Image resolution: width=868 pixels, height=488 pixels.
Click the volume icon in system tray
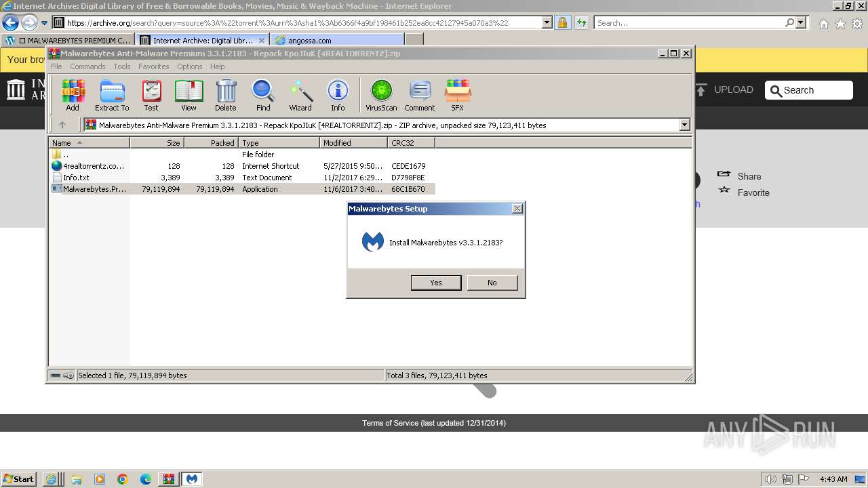(771, 479)
